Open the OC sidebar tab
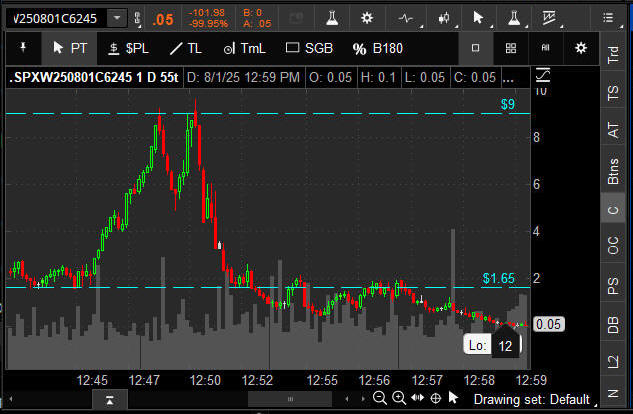The height and width of the screenshot is (414, 633). 613,245
